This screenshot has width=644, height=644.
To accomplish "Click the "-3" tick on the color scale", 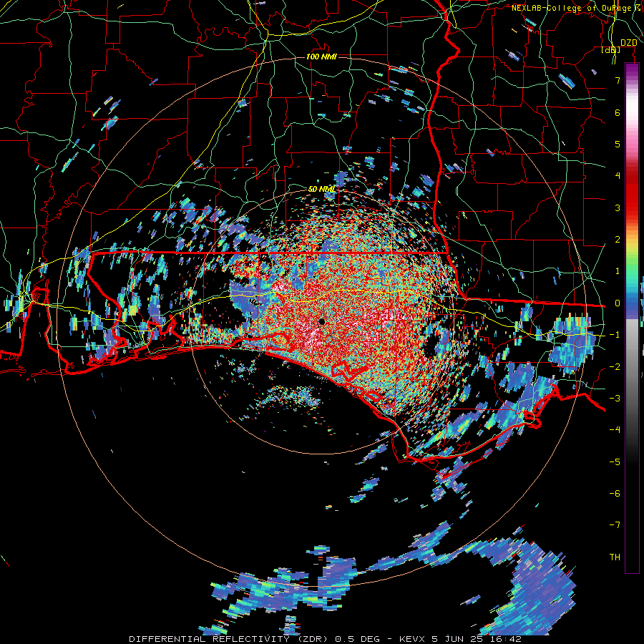I will 615,399.
